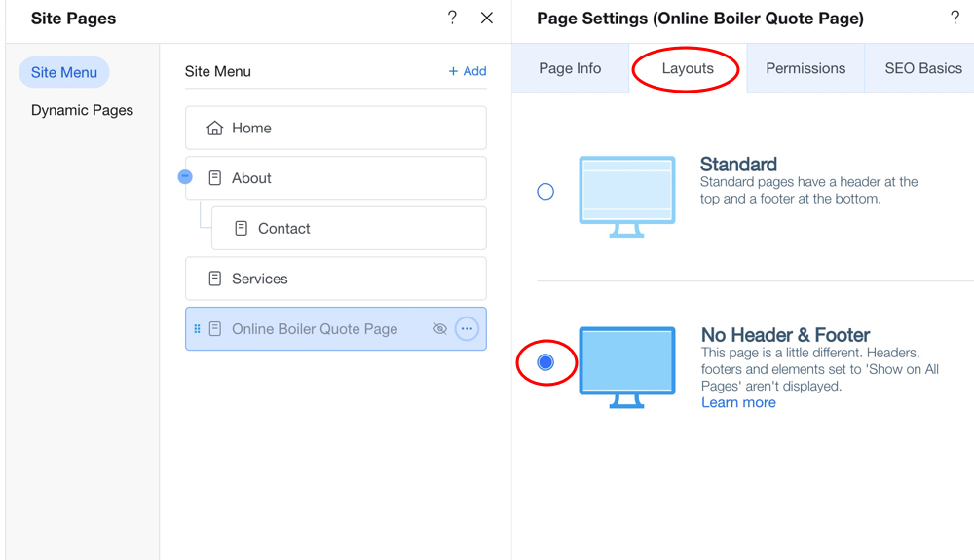
Task: Click the 'No Header & Footer' heading
Action: click(785, 335)
